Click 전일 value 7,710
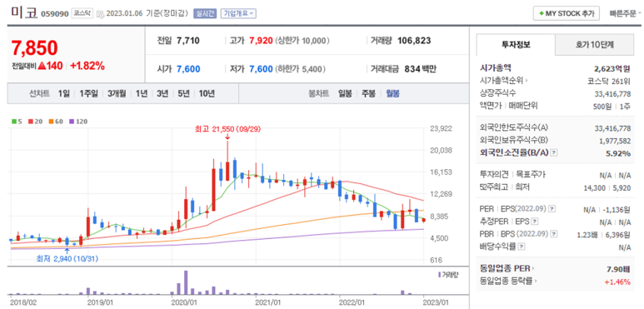The width and height of the screenshot is (644, 309). coord(188,41)
